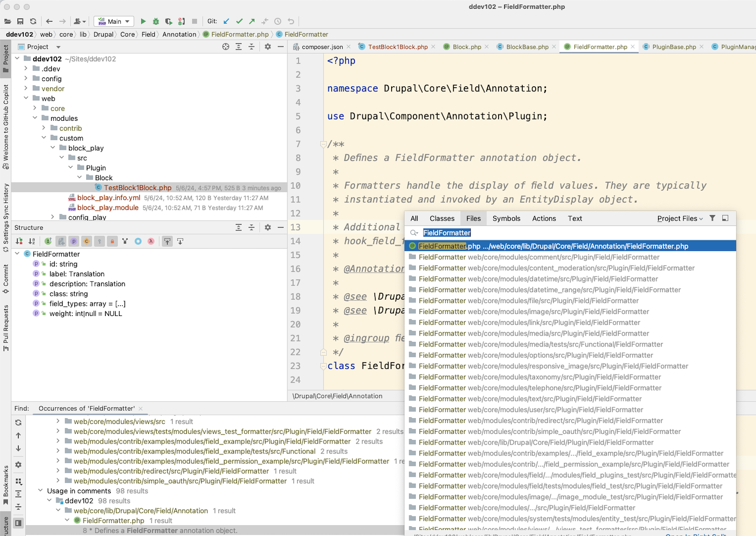756x536 pixels.
Task: Toggle Show Lambdas pink lambda filter
Action: 151,241
